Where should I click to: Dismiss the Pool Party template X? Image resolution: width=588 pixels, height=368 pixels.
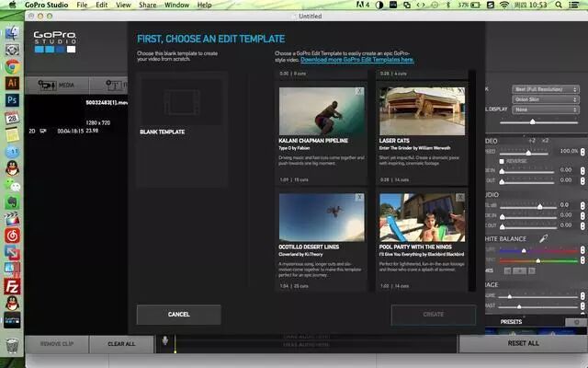(460, 197)
